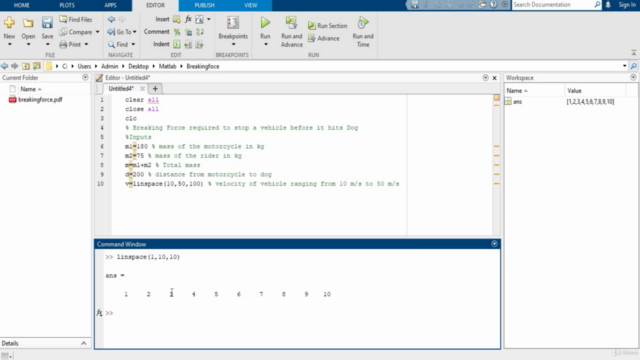The width and height of the screenshot is (640, 360).
Task: Create a new file with New icon
Action: [x=9, y=23]
